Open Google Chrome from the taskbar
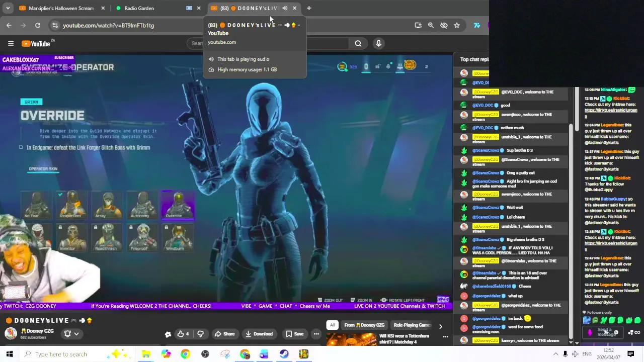 (x=186, y=354)
